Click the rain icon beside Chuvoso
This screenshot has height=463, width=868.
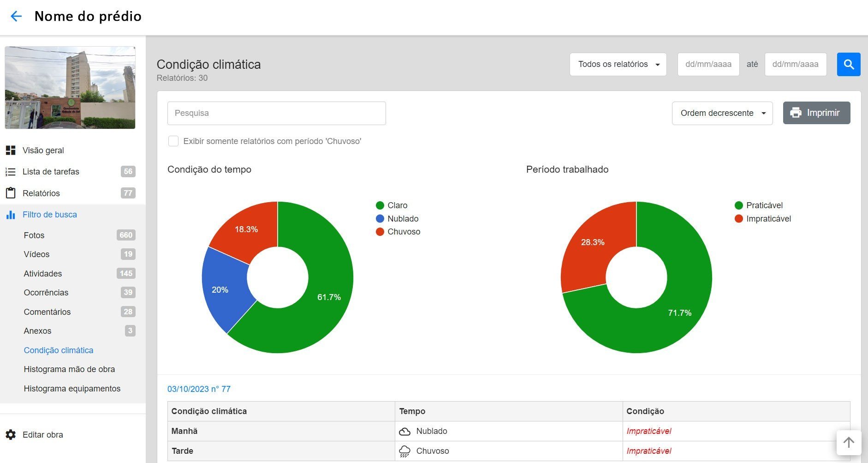click(404, 451)
